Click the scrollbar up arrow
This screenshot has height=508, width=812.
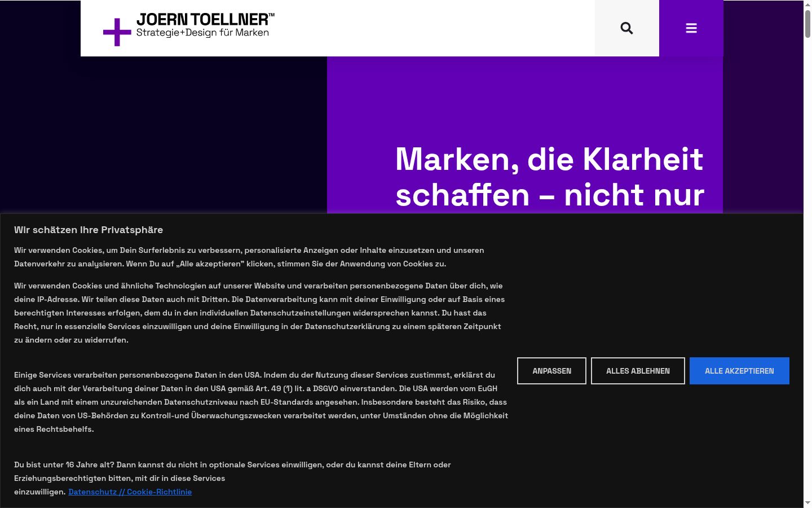(x=807, y=4)
